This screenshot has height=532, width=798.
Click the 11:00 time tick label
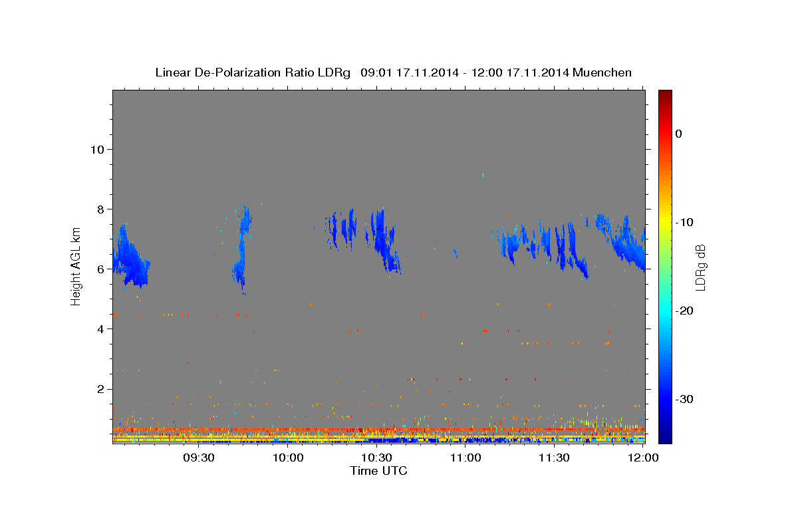click(465, 458)
